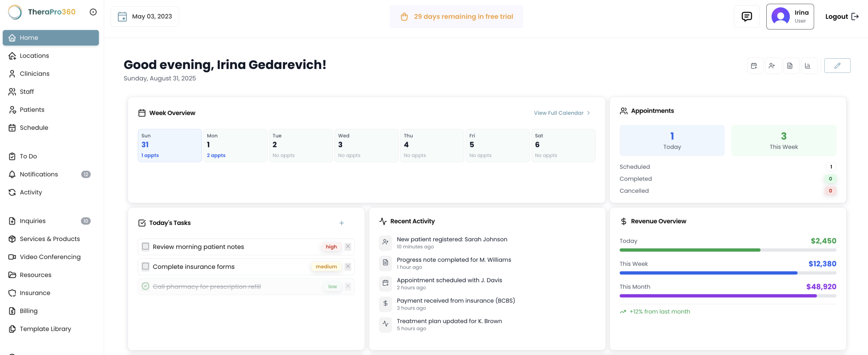Viewport: 868px width, 355px height.
Task: Click the Today revenue green progress bar
Action: tap(728, 250)
